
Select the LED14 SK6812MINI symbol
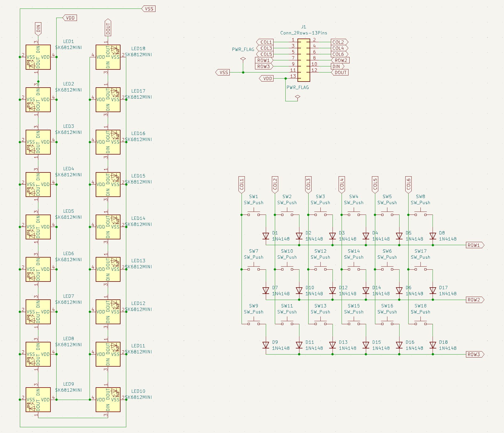[x=108, y=227]
